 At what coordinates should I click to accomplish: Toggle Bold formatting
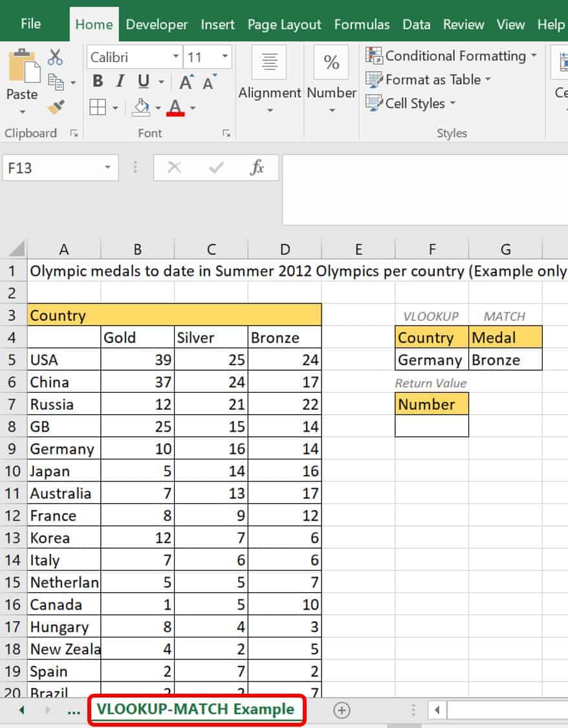98,82
